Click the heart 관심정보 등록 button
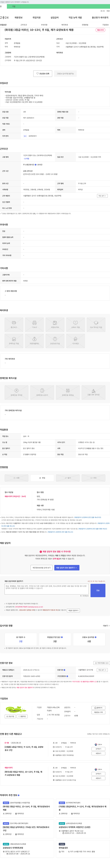Viewport: 110px width, 868px height. (43, 74)
